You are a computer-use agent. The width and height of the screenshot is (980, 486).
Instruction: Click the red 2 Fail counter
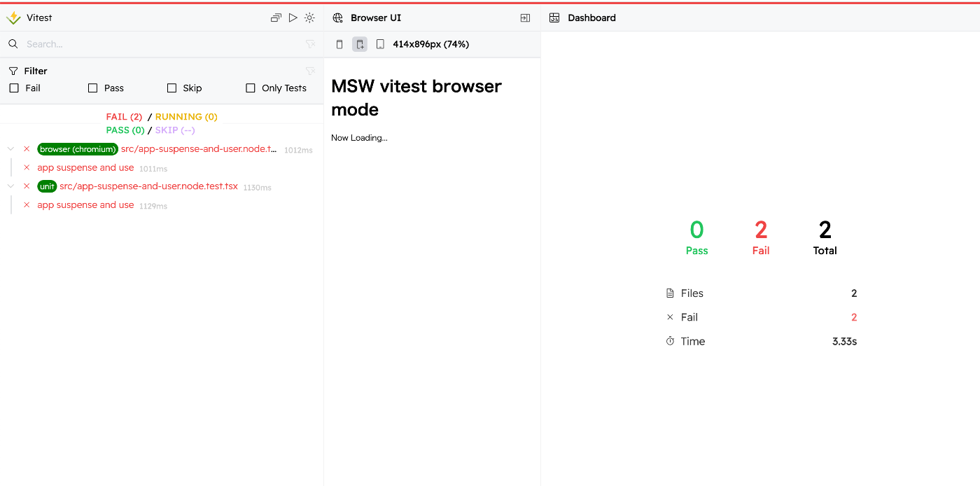pyautogui.click(x=761, y=237)
